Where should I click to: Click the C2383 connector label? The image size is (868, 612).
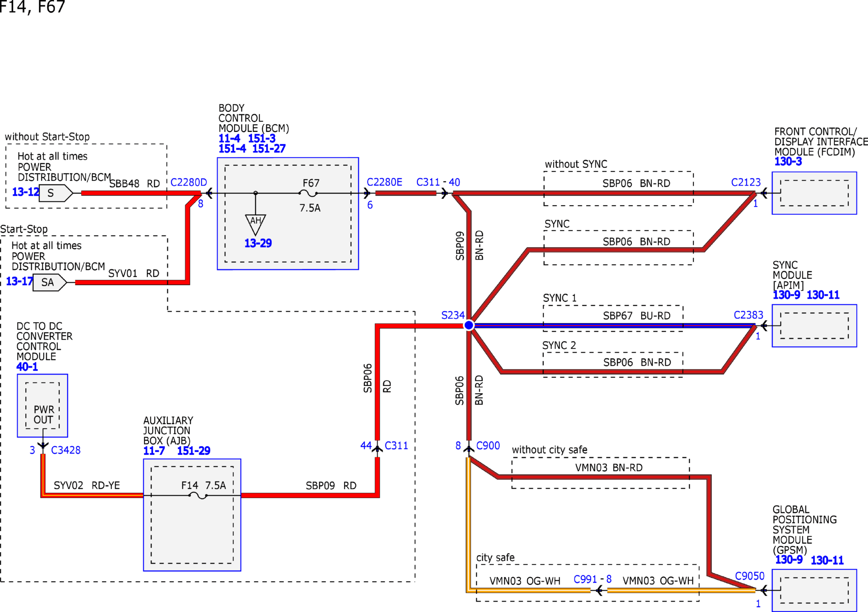tap(748, 315)
